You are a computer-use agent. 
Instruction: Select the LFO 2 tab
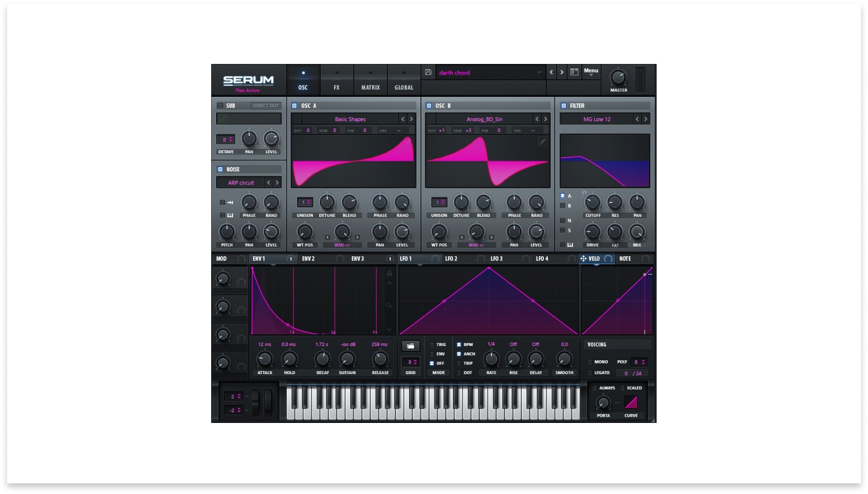point(451,259)
